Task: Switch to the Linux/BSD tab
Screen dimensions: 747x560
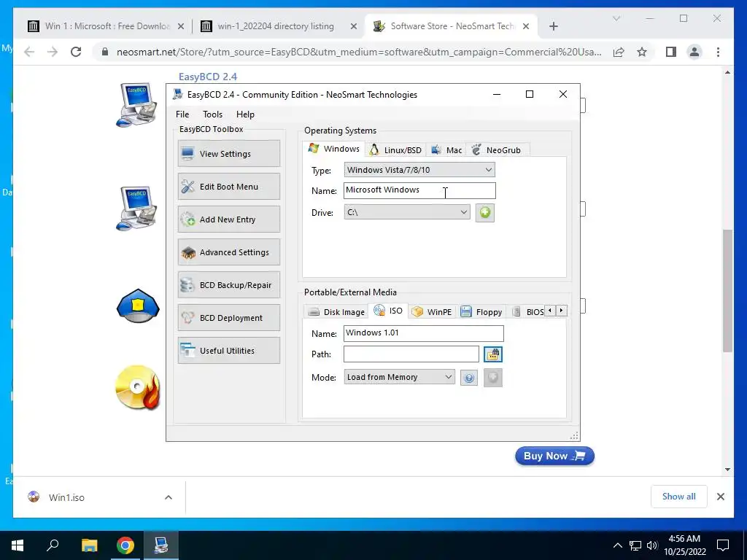Action: tap(396, 150)
